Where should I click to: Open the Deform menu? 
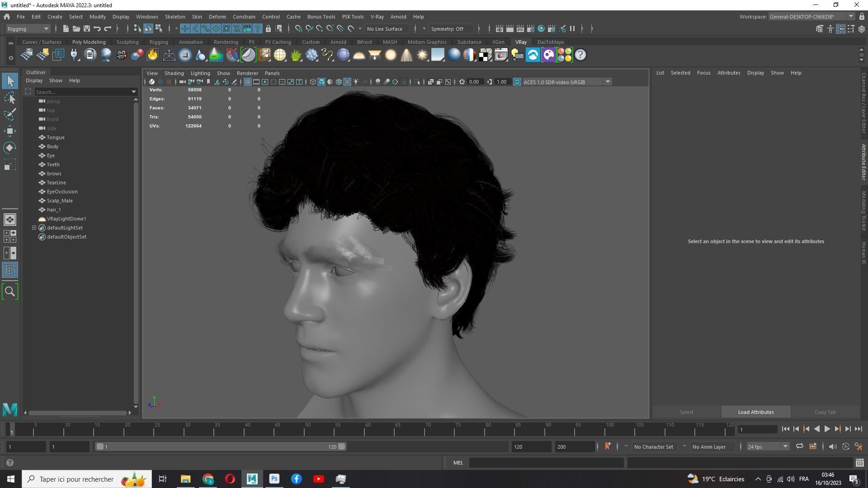tap(217, 17)
